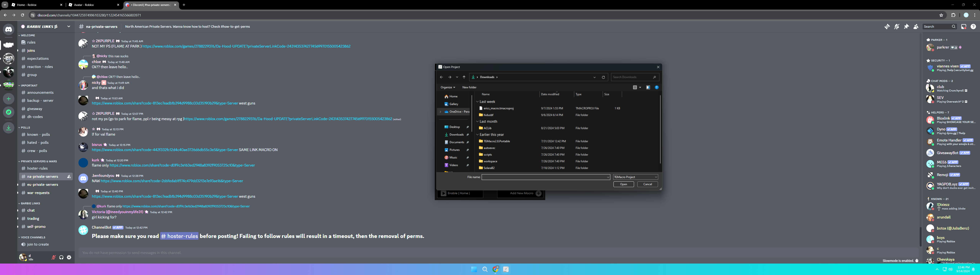Image resolution: width=980 pixels, height=275 pixels.
Task: Toggle the microphone mute button
Action: pos(54,258)
